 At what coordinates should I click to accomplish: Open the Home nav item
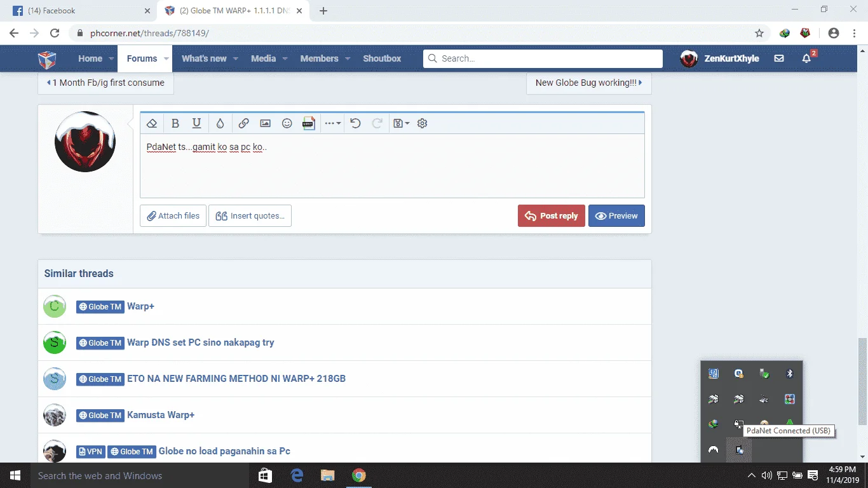click(90, 58)
